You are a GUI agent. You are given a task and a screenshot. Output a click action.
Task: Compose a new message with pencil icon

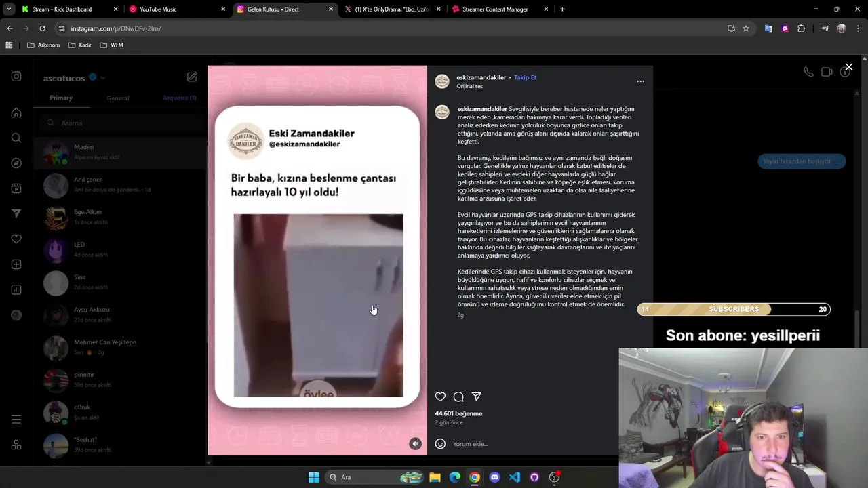pos(192,77)
